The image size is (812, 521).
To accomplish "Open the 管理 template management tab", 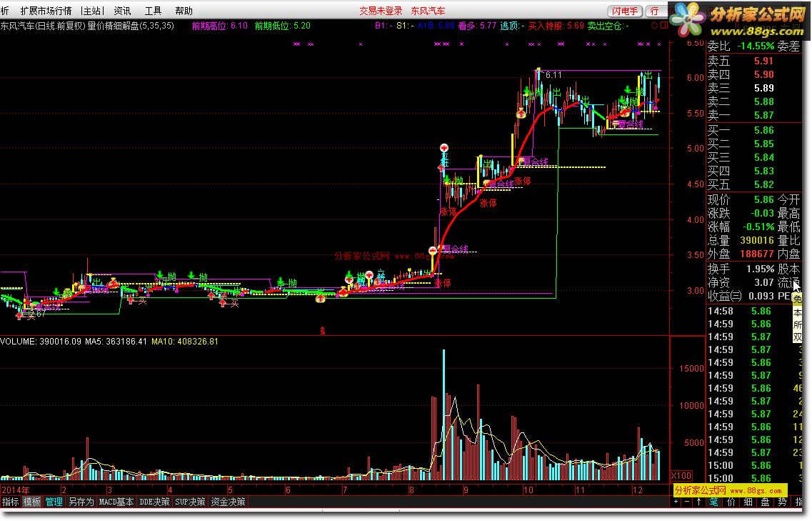I will 54,502.
